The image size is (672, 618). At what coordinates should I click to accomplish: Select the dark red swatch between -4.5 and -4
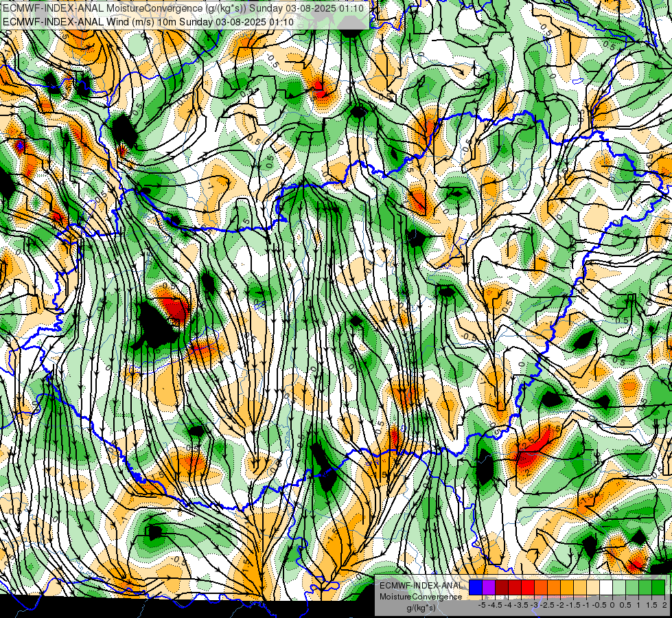502,587
